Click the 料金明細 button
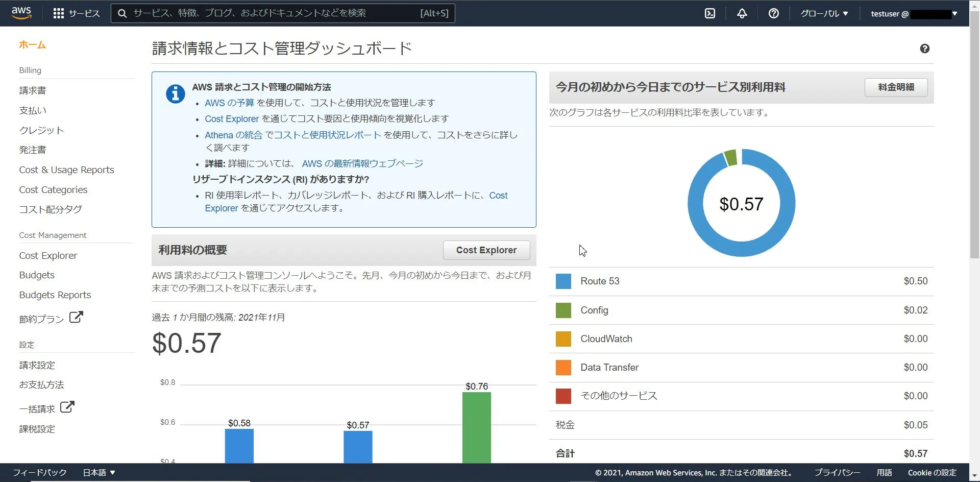The width and height of the screenshot is (980, 482). (x=896, y=87)
